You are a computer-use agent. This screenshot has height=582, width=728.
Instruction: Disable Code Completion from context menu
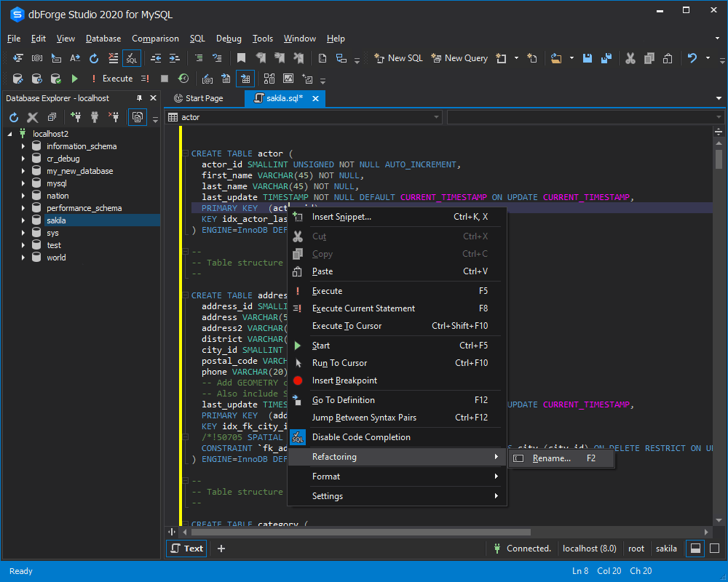click(x=361, y=437)
